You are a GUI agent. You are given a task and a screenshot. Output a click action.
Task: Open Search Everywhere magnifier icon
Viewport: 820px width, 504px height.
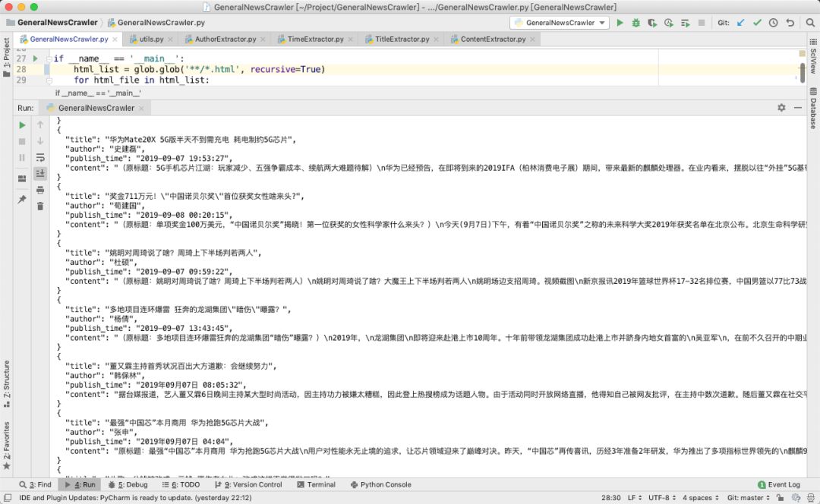pos(810,23)
